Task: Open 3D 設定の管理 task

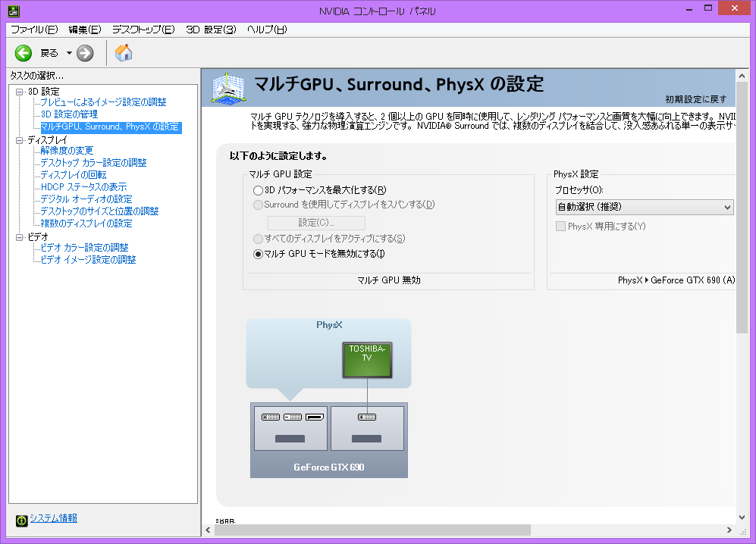Action: coord(69,114)
